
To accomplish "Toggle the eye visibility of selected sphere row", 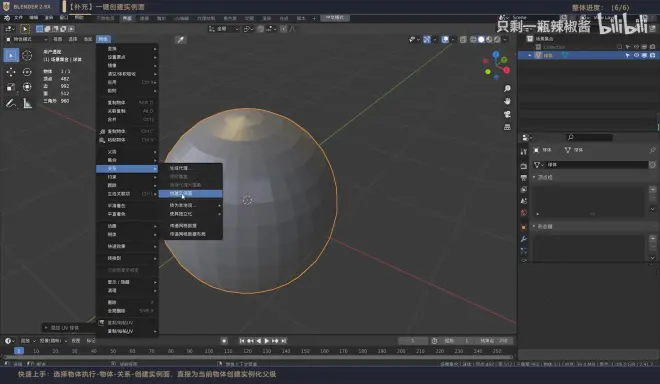I will pyautogui.click(x=636, y=56).
